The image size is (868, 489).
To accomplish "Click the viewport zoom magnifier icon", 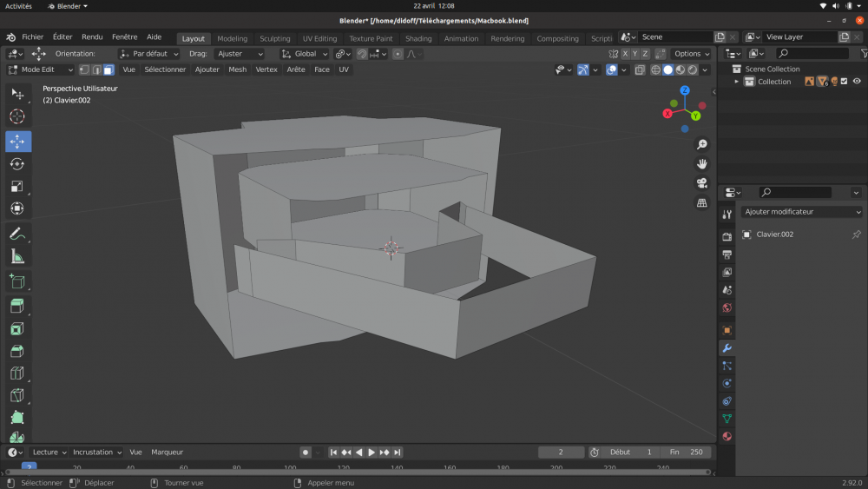I will (x=702, y=144).
